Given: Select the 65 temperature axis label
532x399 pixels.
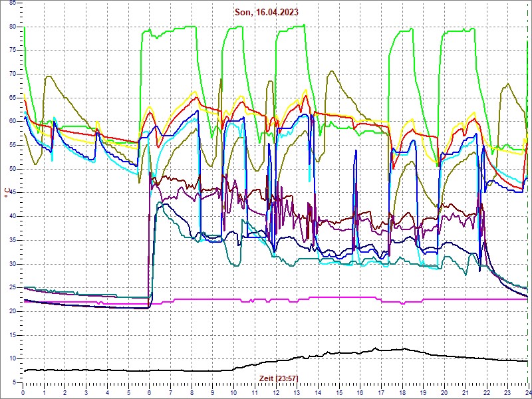Looking at the screenshot, I should coord(13,98).
